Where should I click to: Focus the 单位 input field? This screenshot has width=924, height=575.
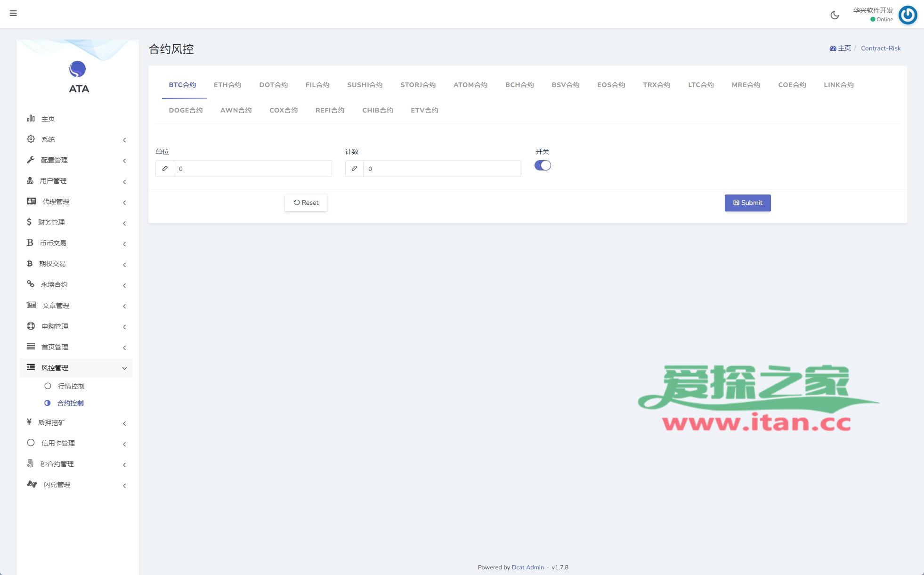pyautogui.click(x=252, y=169)
